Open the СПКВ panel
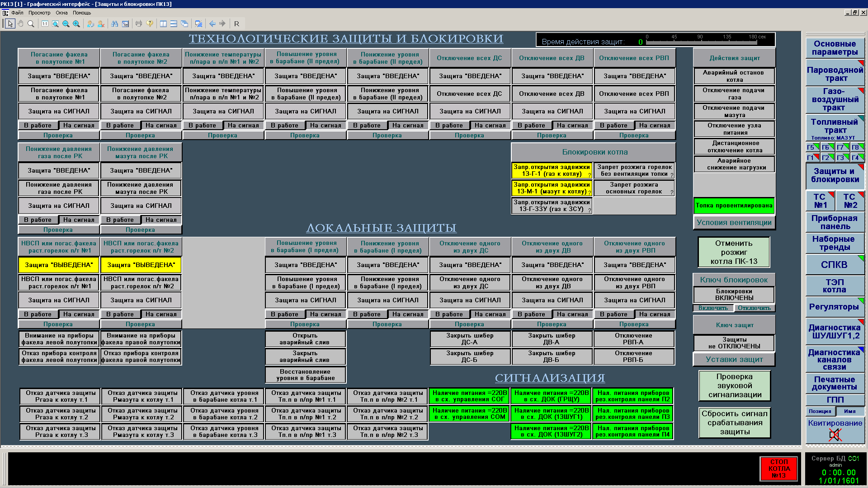This screenshot has width=868, height=488. (x=835, y=265)
